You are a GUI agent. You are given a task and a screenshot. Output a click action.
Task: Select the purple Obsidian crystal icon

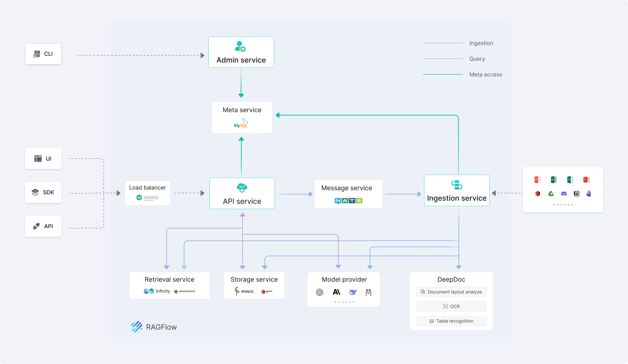pyautogui.click(x=589, y=194)
